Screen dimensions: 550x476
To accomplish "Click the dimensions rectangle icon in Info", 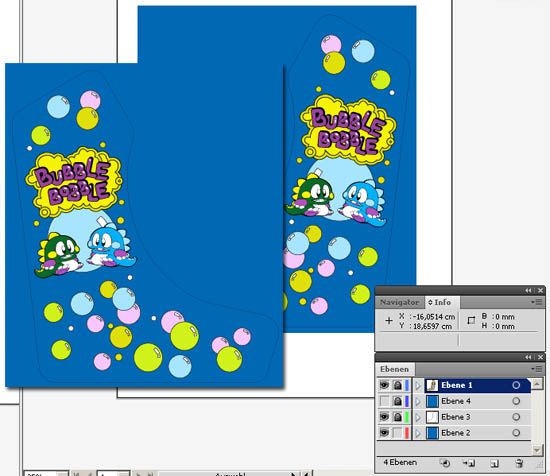I will point(471,321).
